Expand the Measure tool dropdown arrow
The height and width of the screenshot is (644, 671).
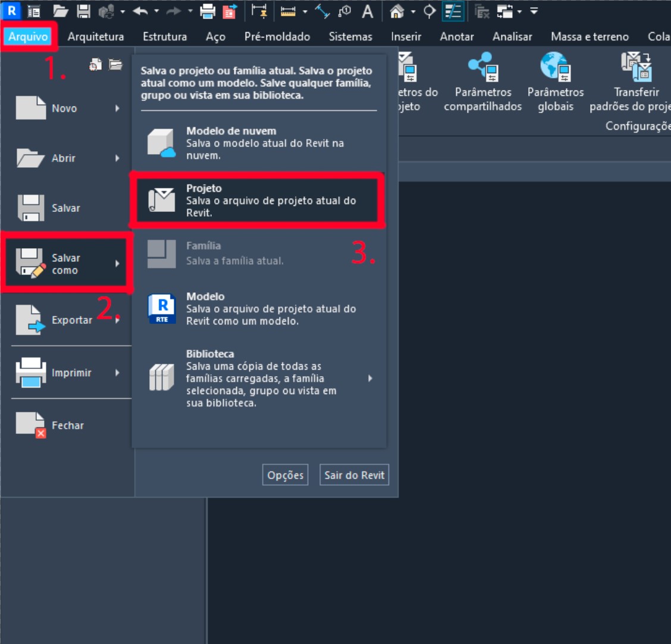click(305, 11)
